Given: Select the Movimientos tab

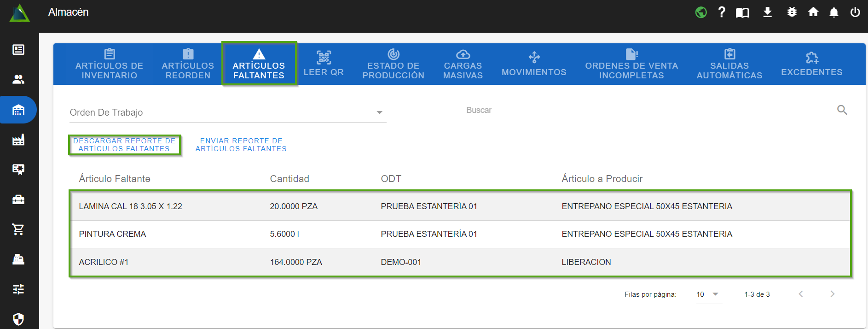Looking at the screenshot, I should [x=534, y=64].
